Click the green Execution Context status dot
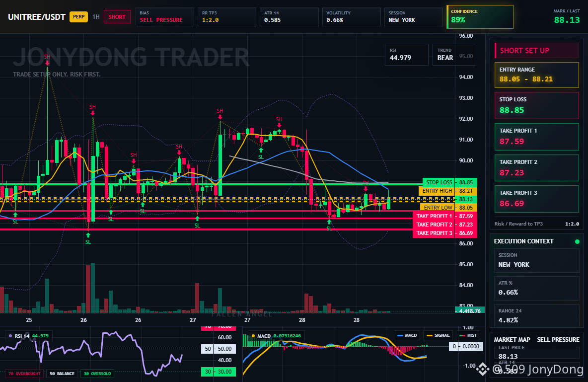This screenshot has width=588, height=382. 577,241
